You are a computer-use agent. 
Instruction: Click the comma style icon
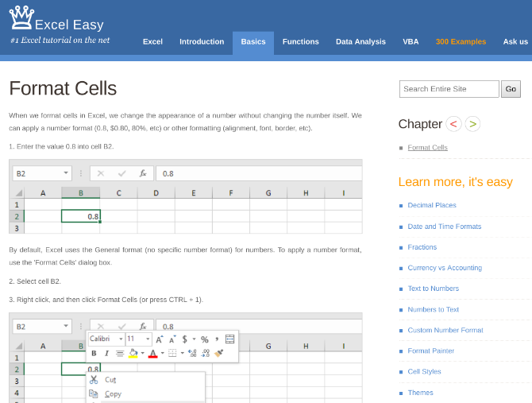[x=217, y=339]
